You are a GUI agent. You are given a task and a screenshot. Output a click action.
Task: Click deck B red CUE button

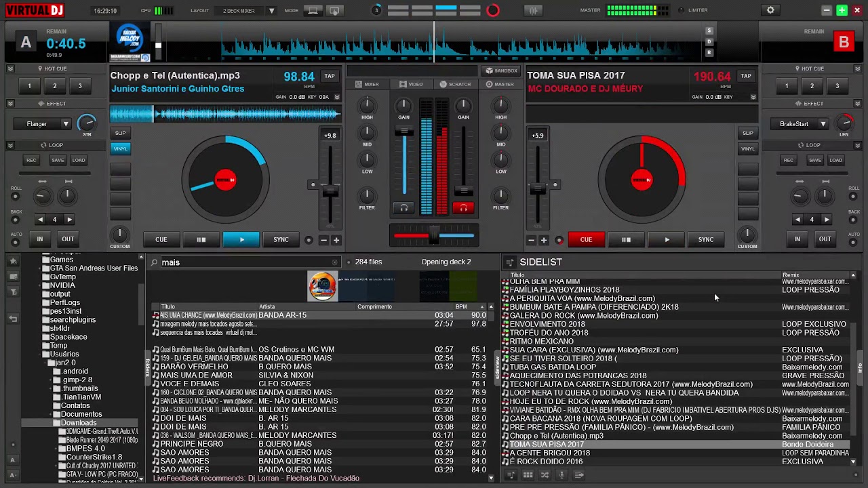point(586,239)
